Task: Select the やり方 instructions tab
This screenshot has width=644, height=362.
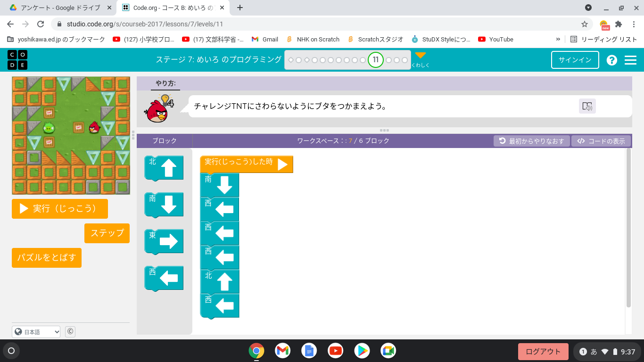Action: (x=165, y=83)
